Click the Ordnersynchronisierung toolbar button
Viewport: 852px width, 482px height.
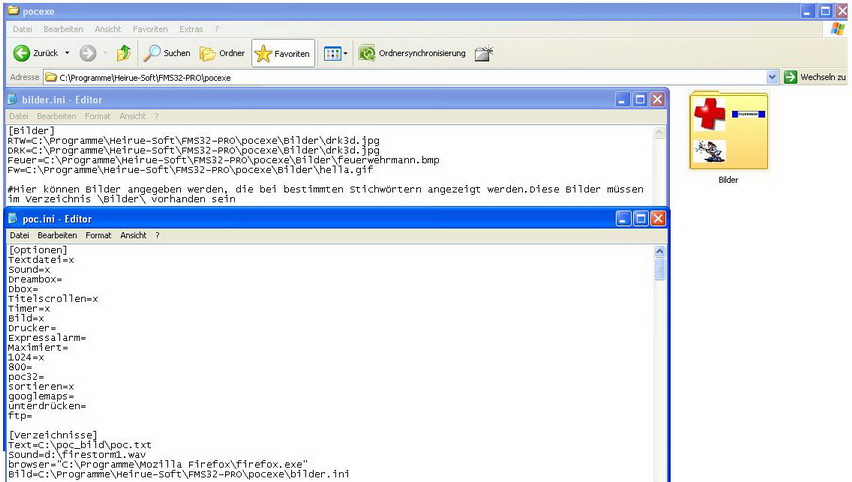click(x=412, y=53)
